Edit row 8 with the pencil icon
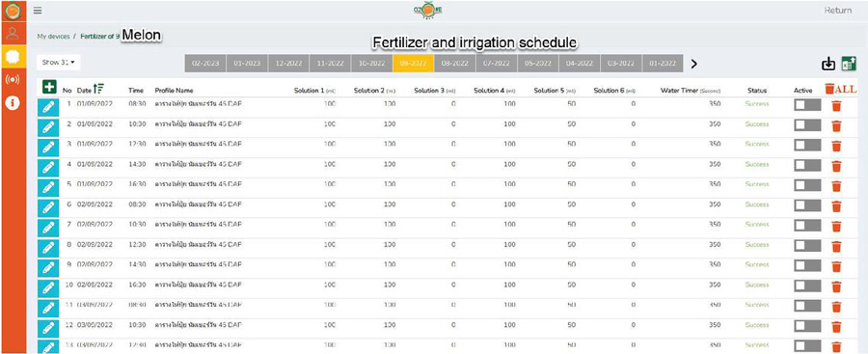The image size is (868, 354). (48, 247)
